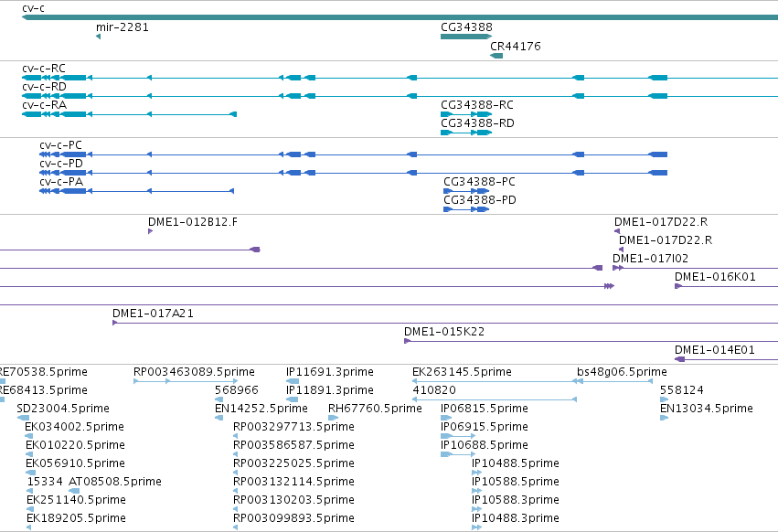
Task: Click the CG34388-RC transcript label
Action: tap(477, 105)
